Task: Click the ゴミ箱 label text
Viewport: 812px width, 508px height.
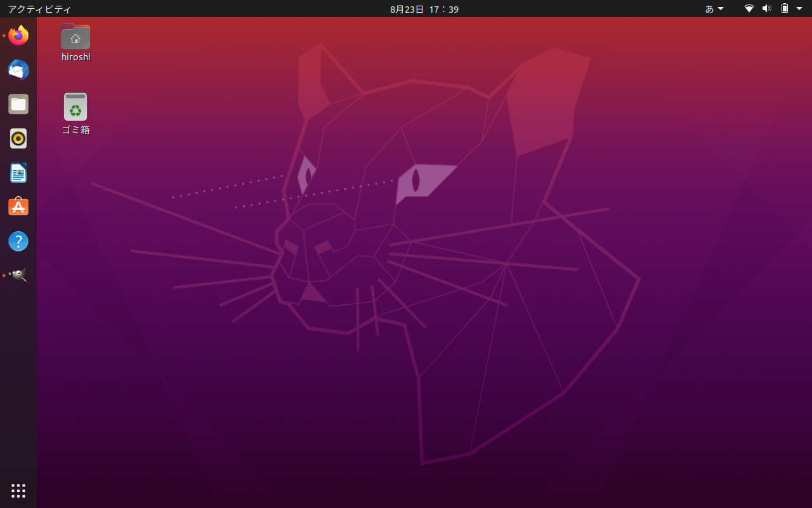Action: [75, 130]
